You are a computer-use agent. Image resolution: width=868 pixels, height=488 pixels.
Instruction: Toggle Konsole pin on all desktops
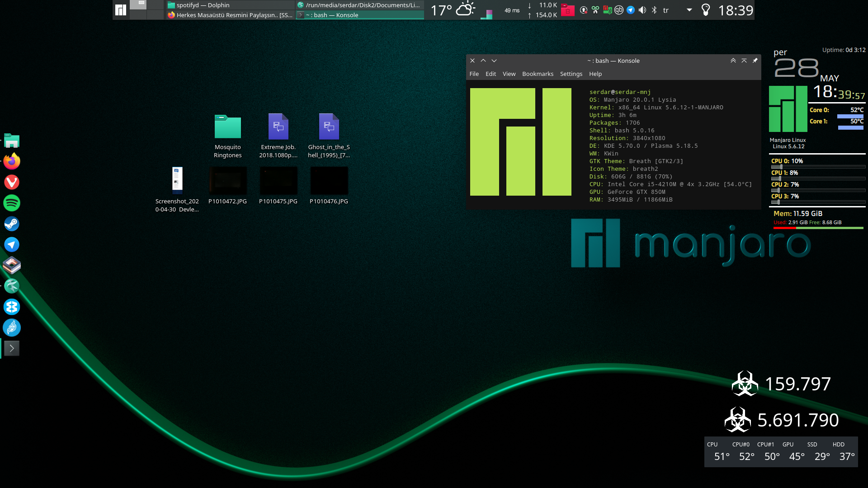pyautogui.click(x=755, y=61)
